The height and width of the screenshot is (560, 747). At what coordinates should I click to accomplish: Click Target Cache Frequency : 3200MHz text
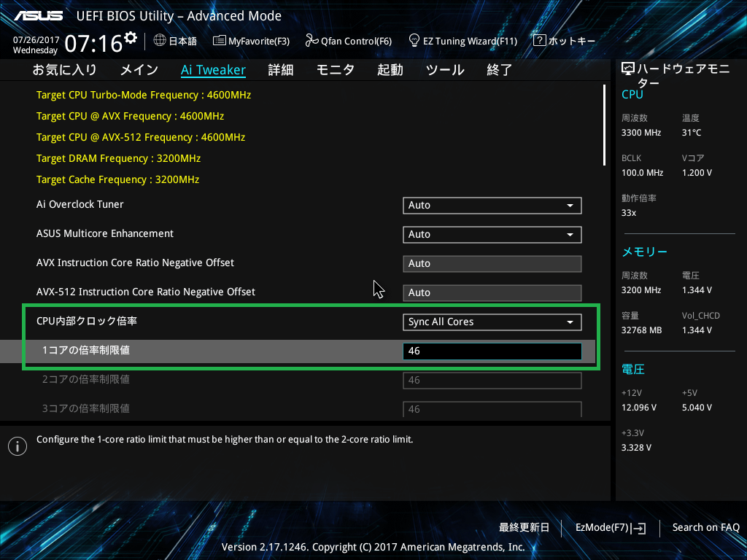[117, 179]
